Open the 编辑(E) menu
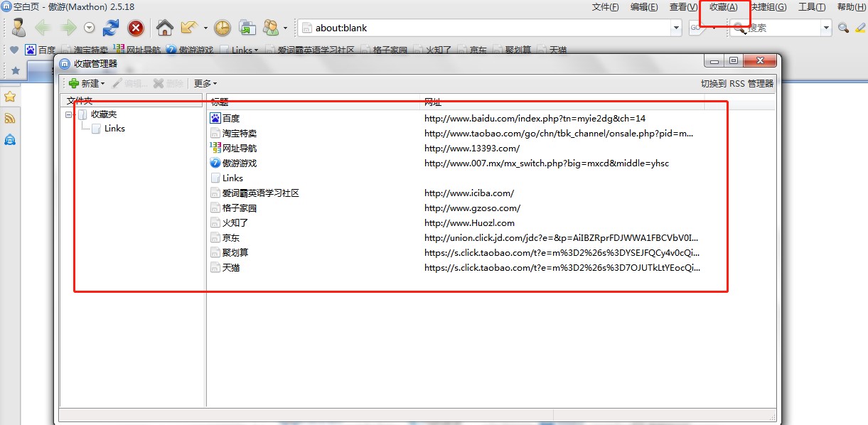 [644, 7]
